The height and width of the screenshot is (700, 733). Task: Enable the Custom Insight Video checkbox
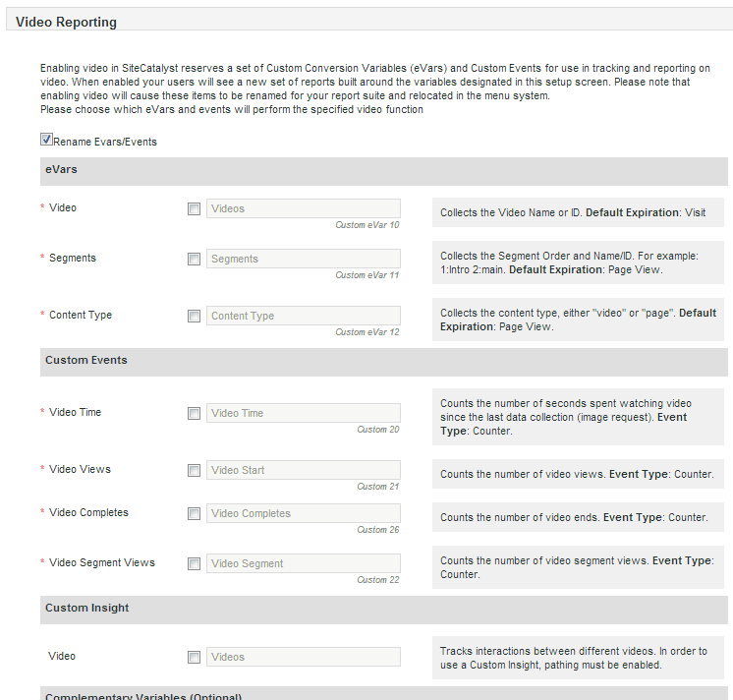click(194, 657)
